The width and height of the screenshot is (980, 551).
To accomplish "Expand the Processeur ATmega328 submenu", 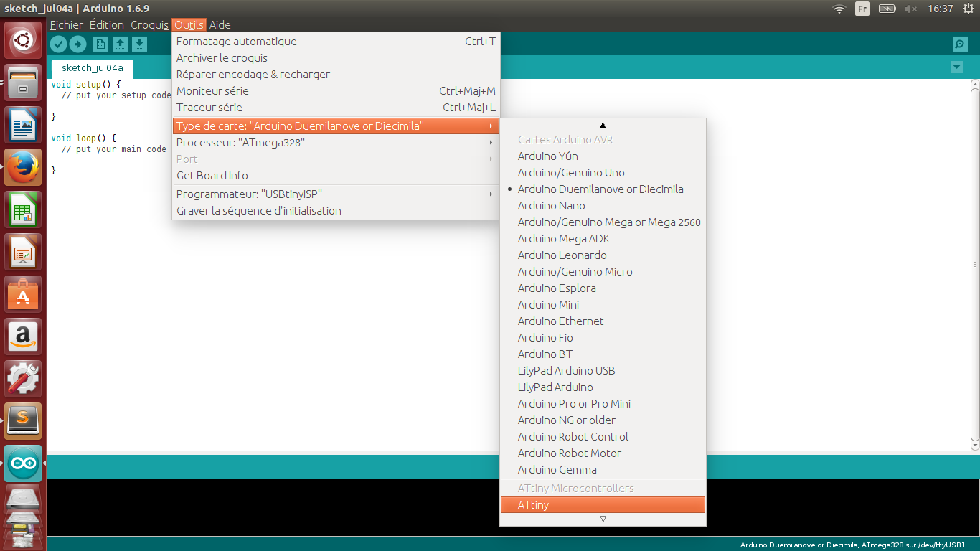I will coord(336,143).
